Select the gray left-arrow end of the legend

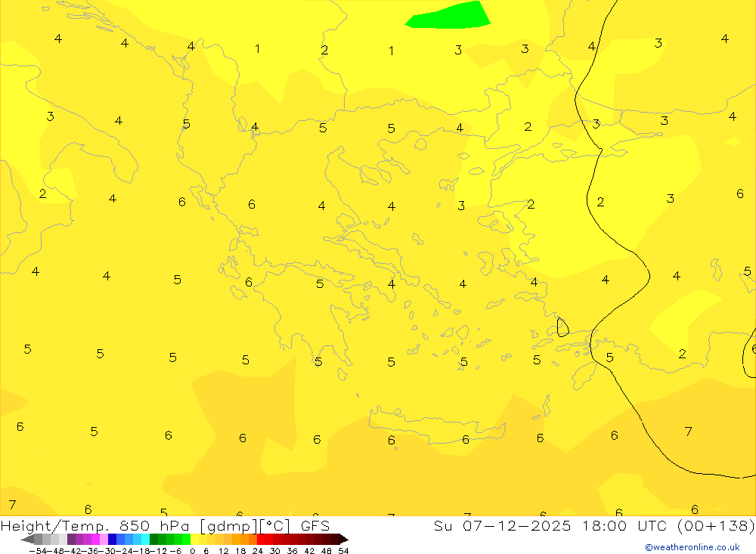[x=27, y=540]
